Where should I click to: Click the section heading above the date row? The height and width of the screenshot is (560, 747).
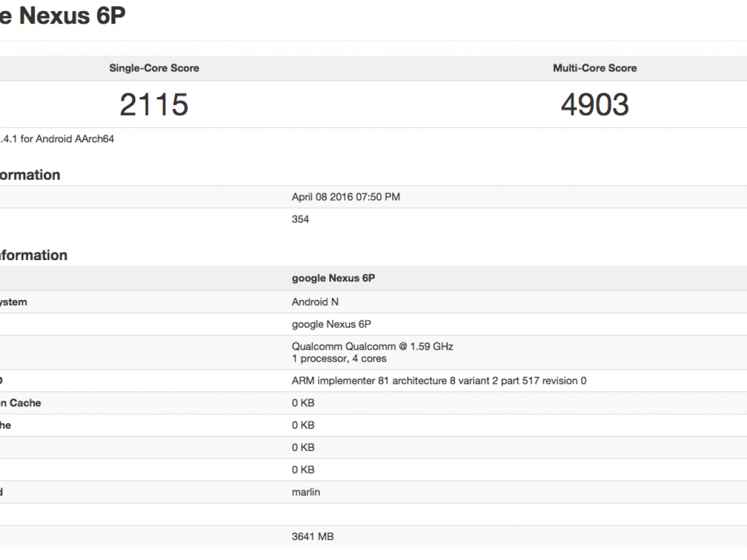tap(30, 175)
